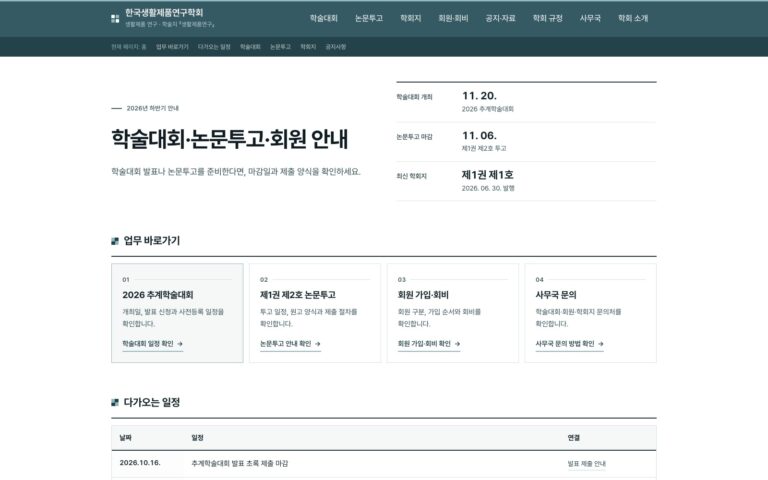Screen dimensions: 768x480
Task: Open the 2026 추계학술대회 card title
Action: coord(158,295)
